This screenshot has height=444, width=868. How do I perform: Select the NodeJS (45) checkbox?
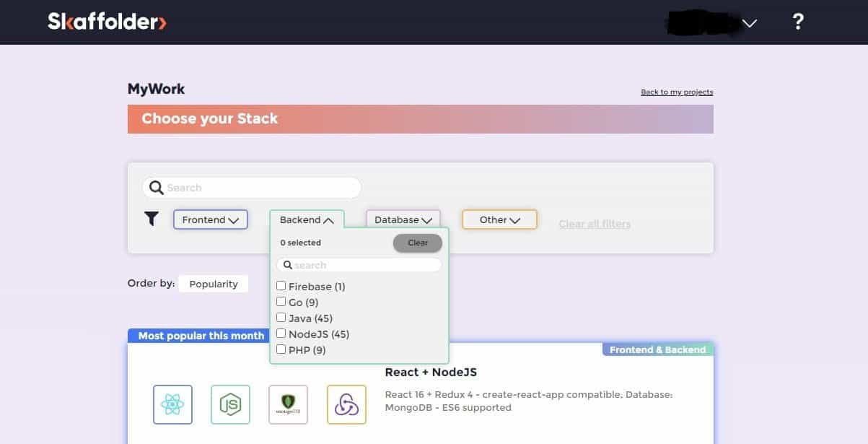(x=281, y=334)
